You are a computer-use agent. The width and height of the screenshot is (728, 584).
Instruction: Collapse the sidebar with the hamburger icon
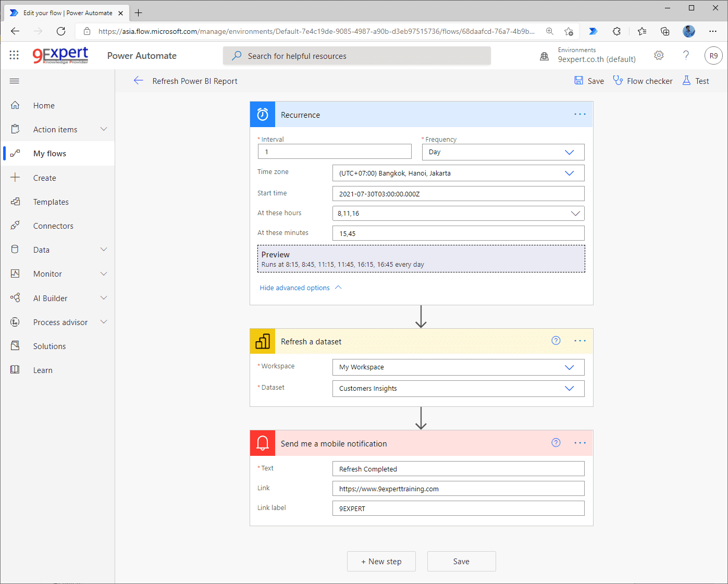(x=14, y=81)
